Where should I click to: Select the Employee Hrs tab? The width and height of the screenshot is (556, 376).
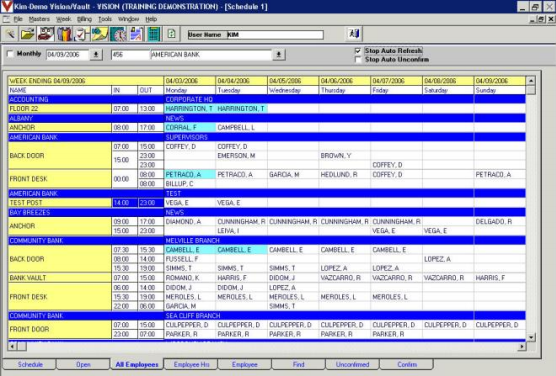(x=191, y=364)
